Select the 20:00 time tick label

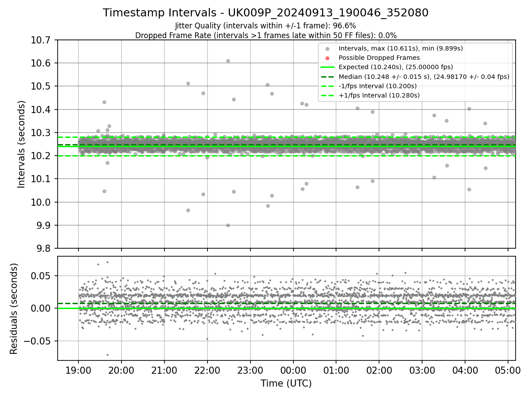coord(121,370)
